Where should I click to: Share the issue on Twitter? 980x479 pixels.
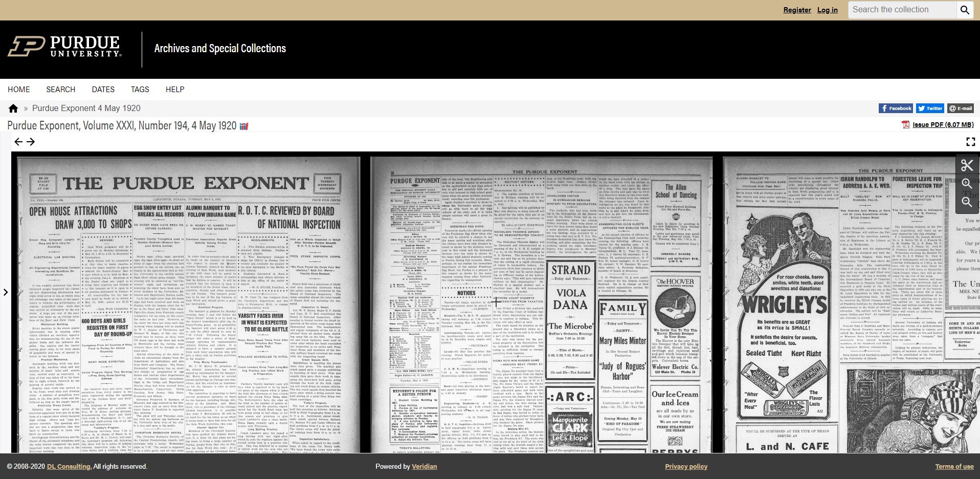[x=930, y=108]
